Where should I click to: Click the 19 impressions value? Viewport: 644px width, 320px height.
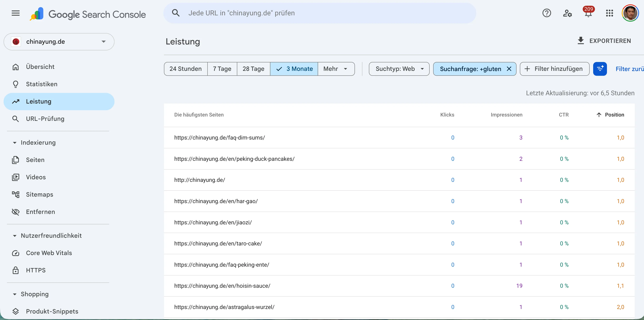[519, 286]
